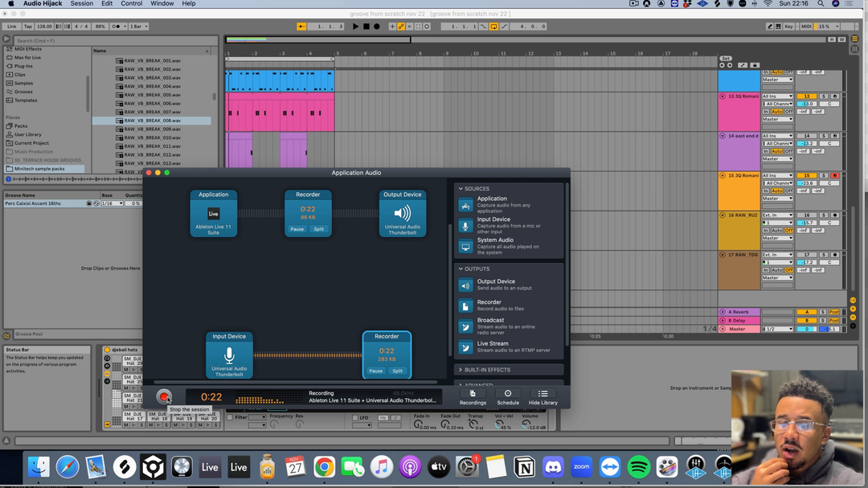Click the Live Stream output icon
The width and height of the screenshot is (868, 488).
(465, 347)
